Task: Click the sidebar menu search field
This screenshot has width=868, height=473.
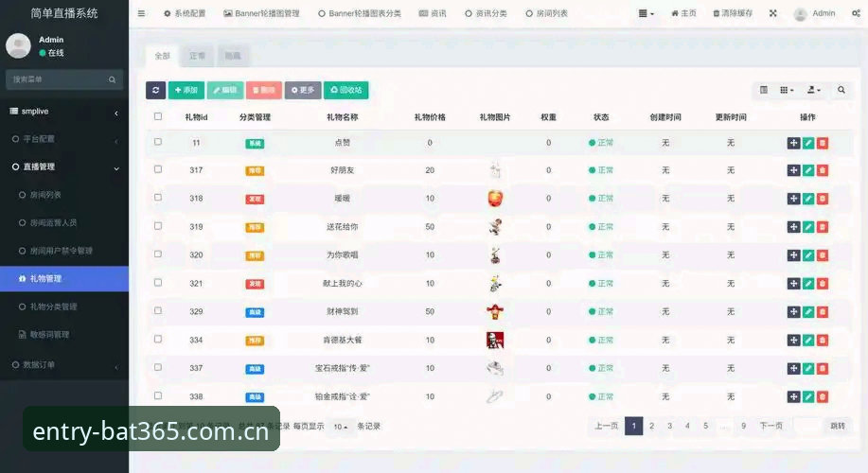Action: [55, 79]
